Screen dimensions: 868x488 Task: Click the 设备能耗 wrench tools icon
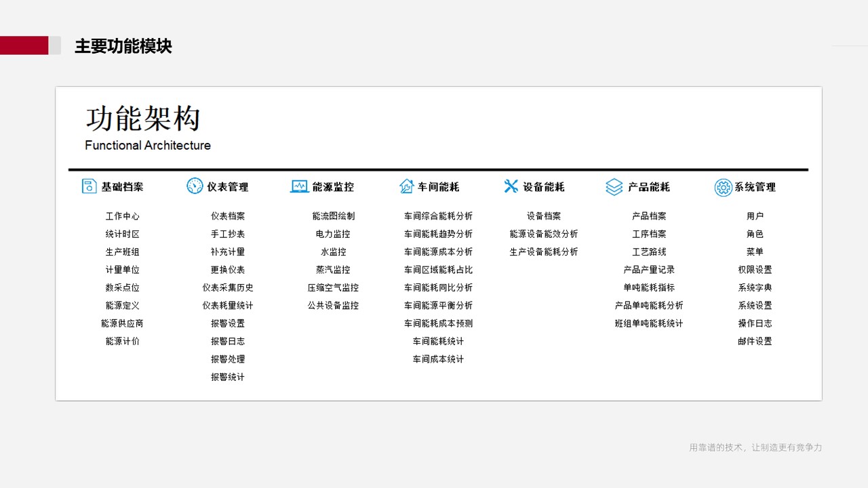[x=511, y=186]
